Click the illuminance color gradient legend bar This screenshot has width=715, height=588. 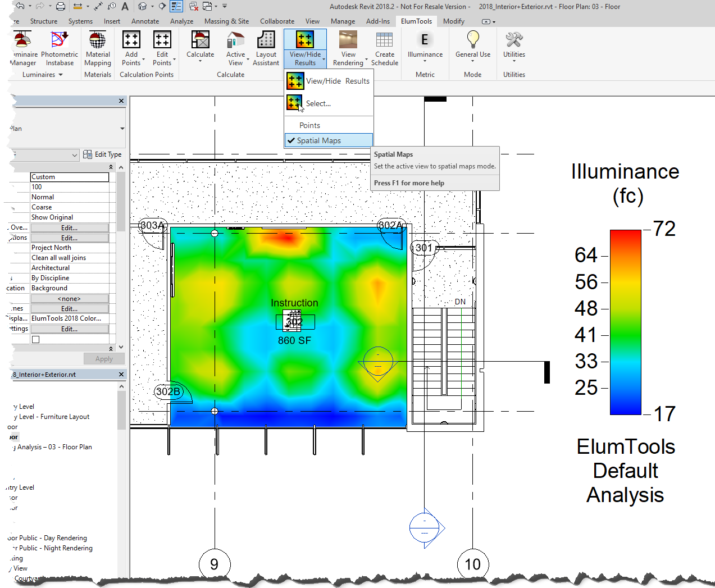[x=626, y=322]
